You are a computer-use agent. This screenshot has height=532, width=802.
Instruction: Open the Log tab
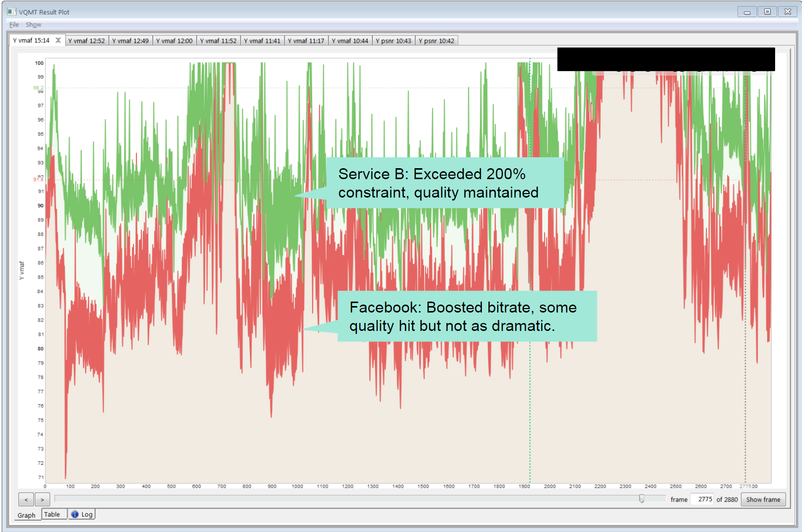82,515
